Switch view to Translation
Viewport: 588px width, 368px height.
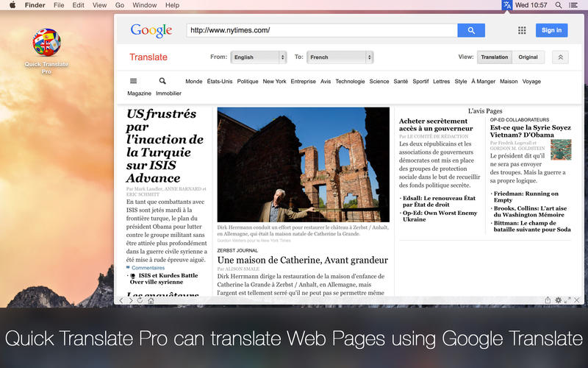click(x=495, y=57)
